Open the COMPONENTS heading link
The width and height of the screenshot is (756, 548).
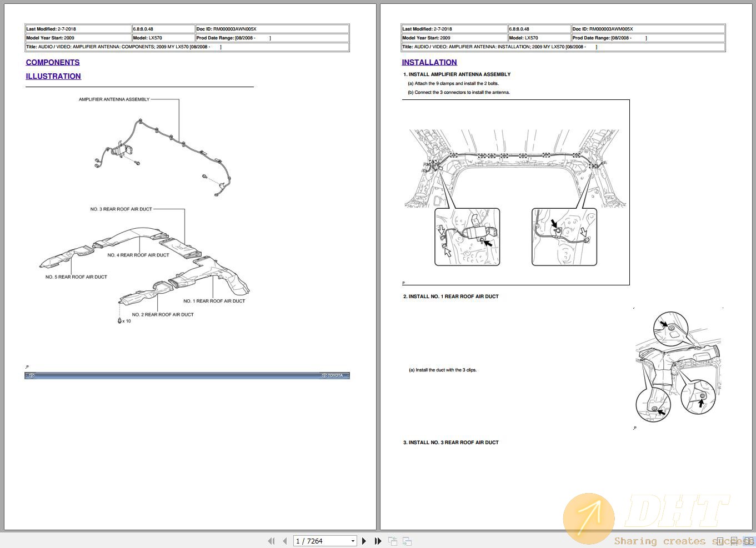point(53,62)
